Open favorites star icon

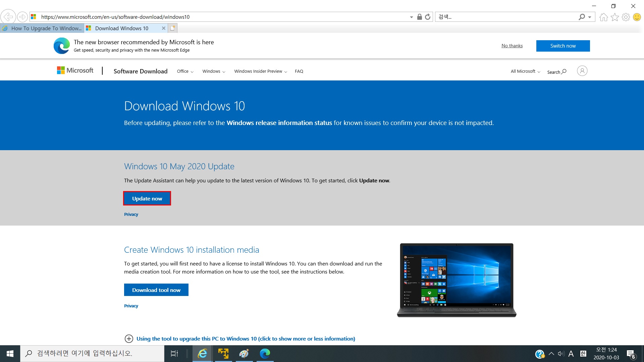pyautogui.click(x=614, y=17)
